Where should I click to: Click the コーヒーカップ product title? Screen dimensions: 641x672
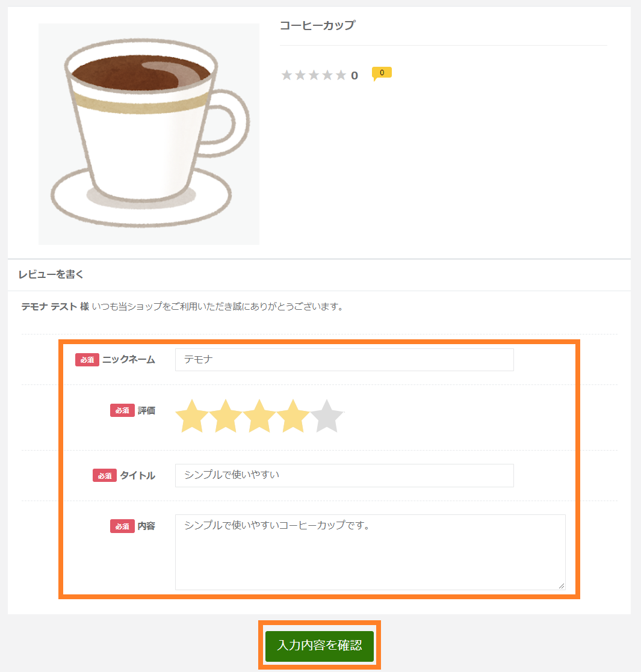tap(318, 26)
